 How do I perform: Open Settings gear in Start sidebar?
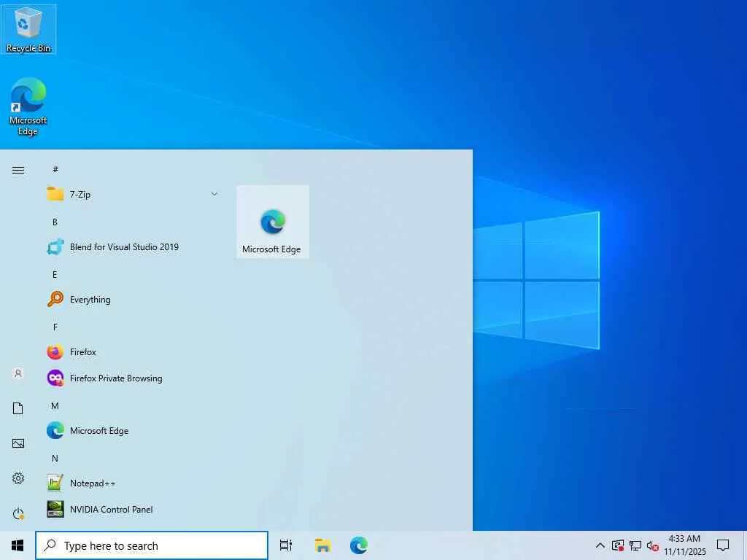[x=18, y=478]
